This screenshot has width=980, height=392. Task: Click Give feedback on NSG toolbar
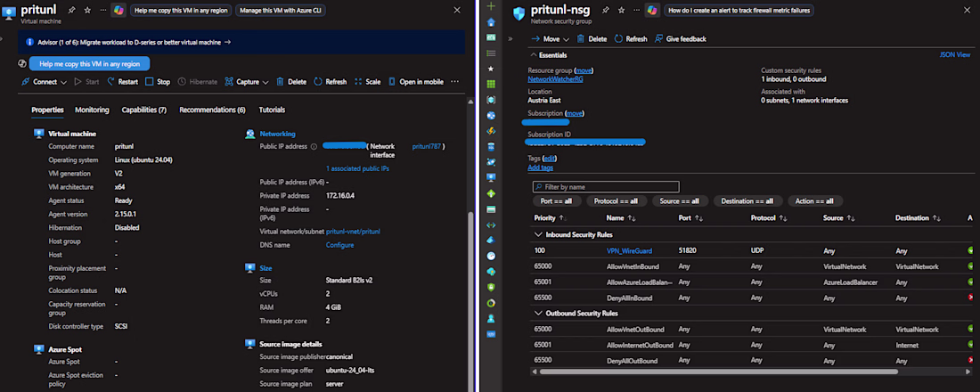[680, 39]
